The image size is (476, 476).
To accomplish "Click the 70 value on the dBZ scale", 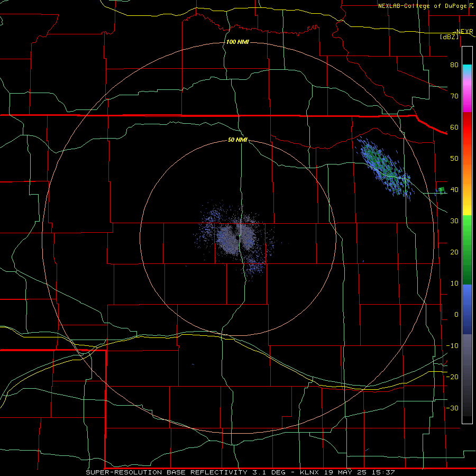I will coord(454,96).
